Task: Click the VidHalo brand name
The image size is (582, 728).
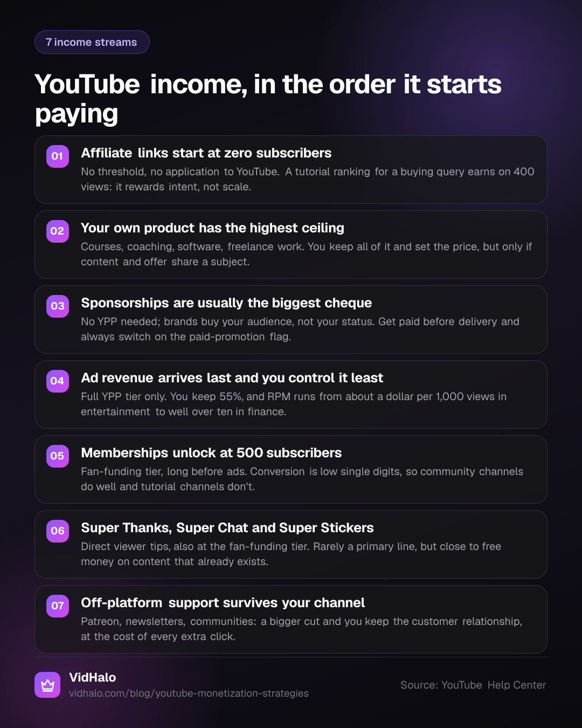Action: pyautogui.click(x=93, y=678)
